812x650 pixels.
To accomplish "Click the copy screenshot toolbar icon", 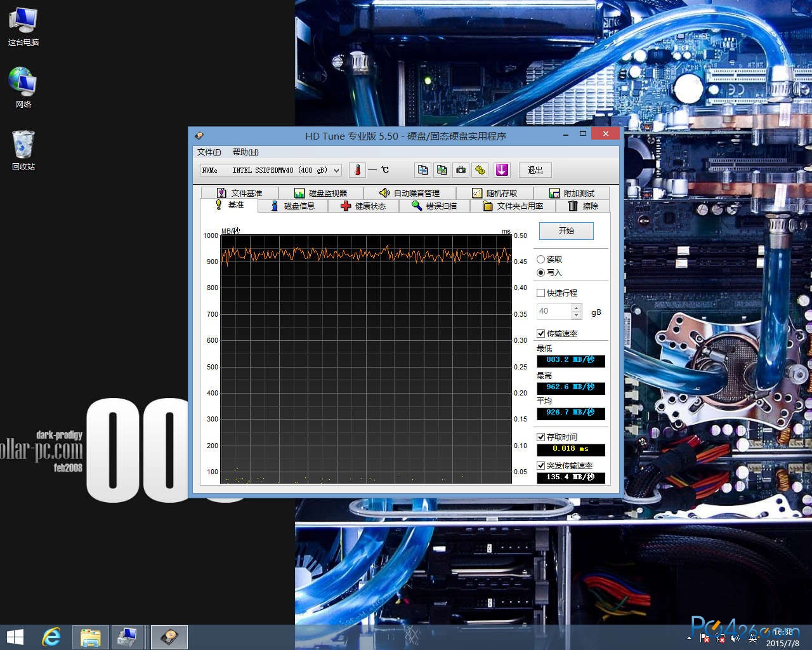I will [x=442, y=170].
